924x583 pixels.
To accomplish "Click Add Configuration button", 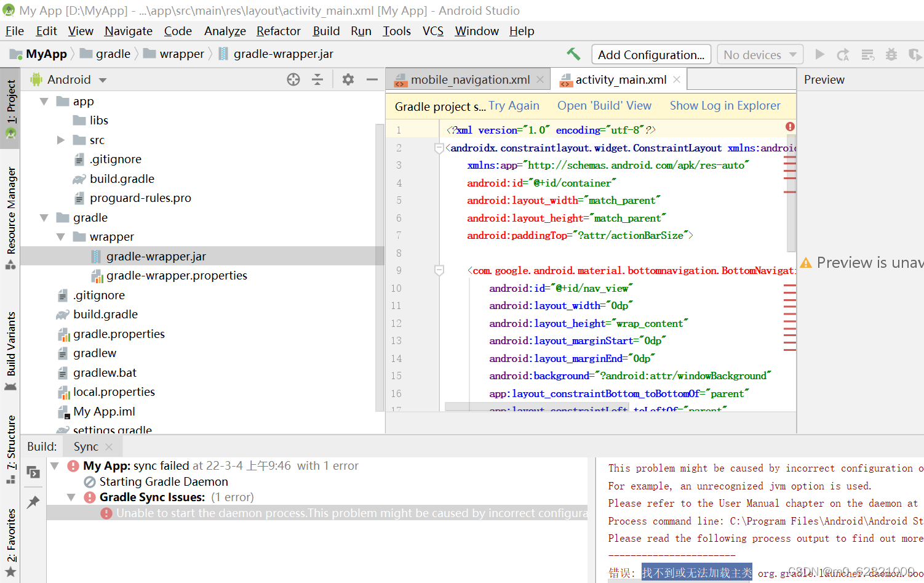I will (651, 55).
